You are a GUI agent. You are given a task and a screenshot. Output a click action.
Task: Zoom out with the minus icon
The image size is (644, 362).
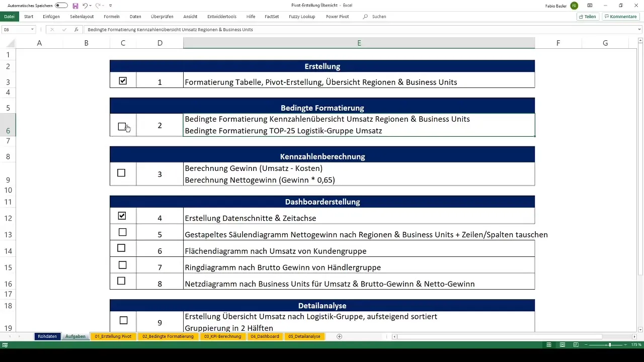point(586,345)
